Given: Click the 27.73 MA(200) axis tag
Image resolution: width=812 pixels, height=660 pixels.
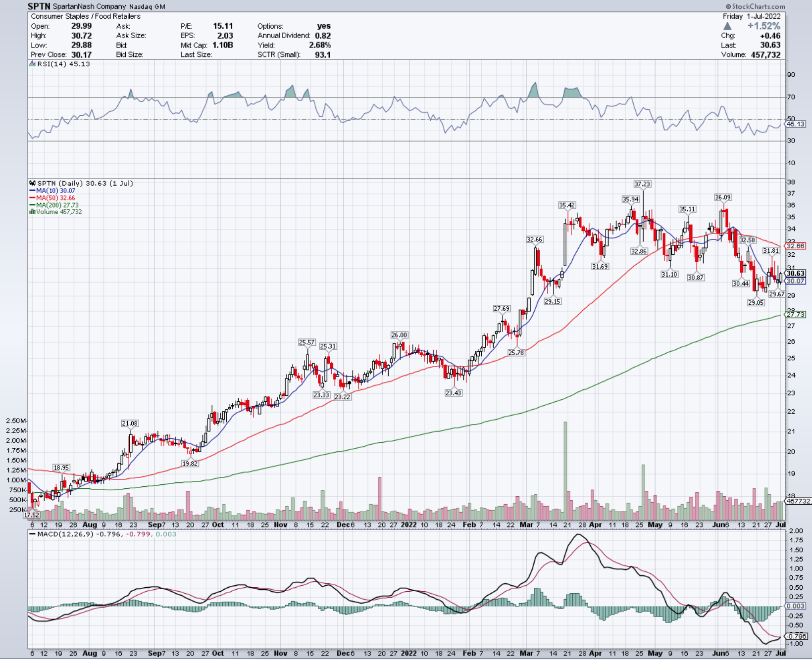Looking at the screenshot, I should [796, 315].
